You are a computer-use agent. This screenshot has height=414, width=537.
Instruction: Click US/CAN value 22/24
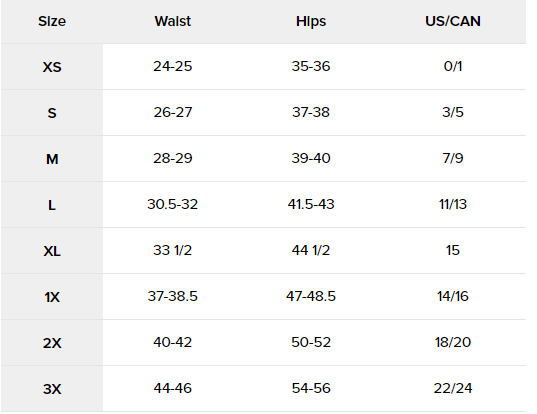[453, 388]
